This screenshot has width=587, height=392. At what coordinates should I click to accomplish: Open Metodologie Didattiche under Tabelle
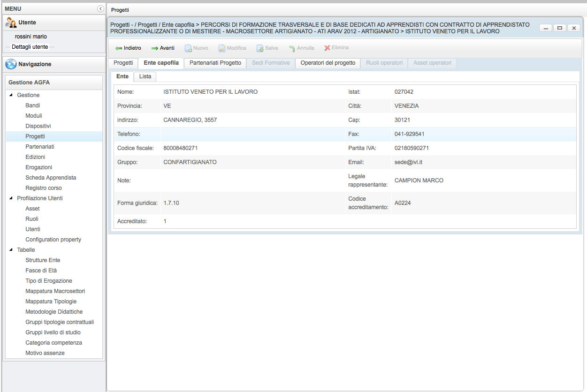click(54, 312)
